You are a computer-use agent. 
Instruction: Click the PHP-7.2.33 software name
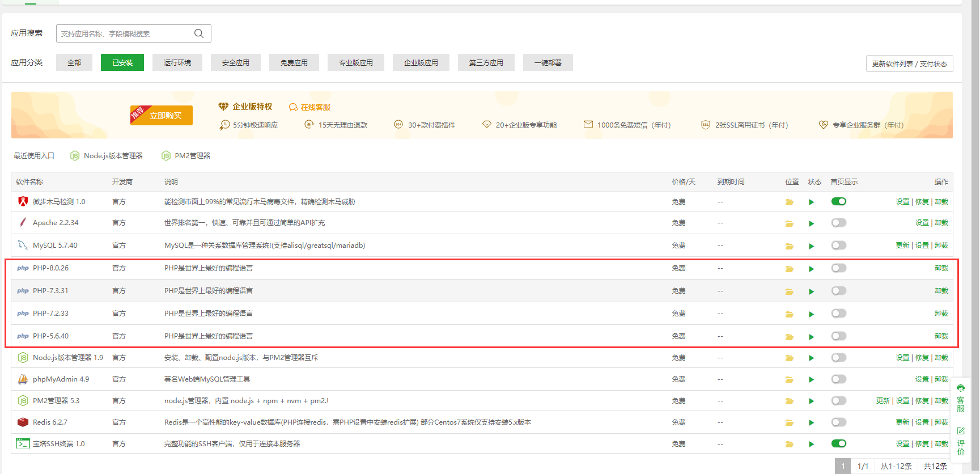point(50,314)
